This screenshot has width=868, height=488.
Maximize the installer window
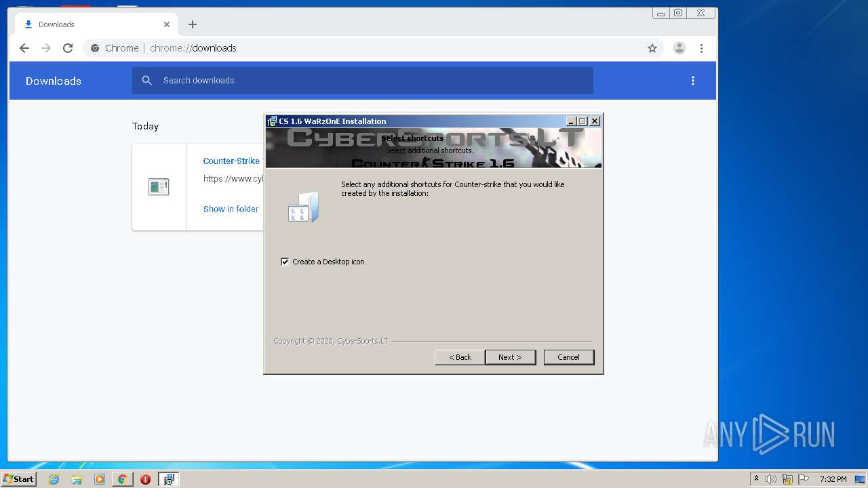(582, 121)
